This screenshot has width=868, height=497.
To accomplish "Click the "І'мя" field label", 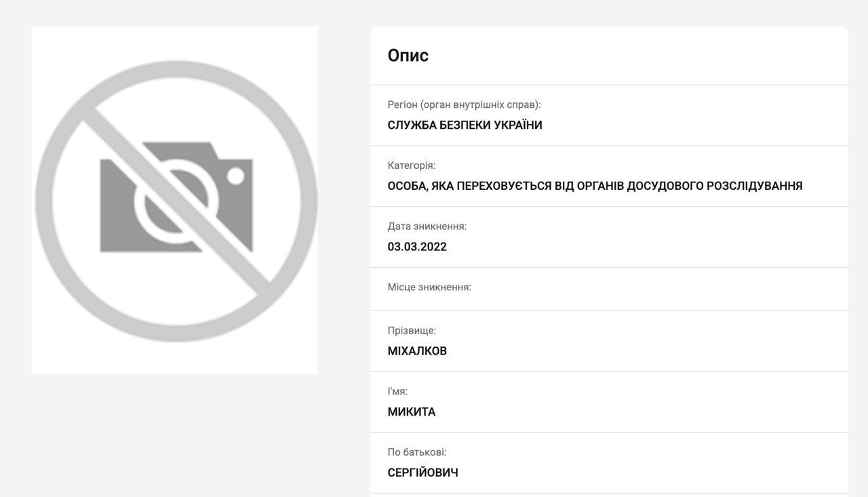I will tap(397, 392).
